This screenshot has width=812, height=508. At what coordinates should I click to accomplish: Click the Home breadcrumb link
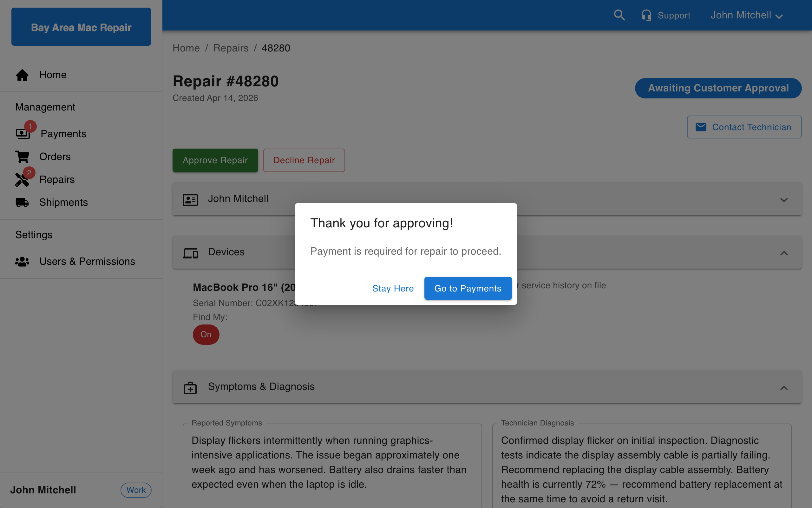(186, 48)
